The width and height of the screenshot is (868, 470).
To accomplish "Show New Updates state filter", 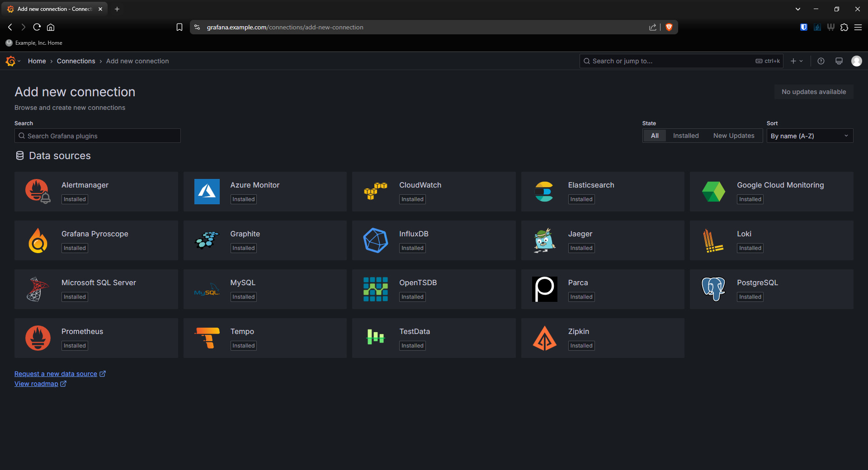I will click(x=733, y=136).
